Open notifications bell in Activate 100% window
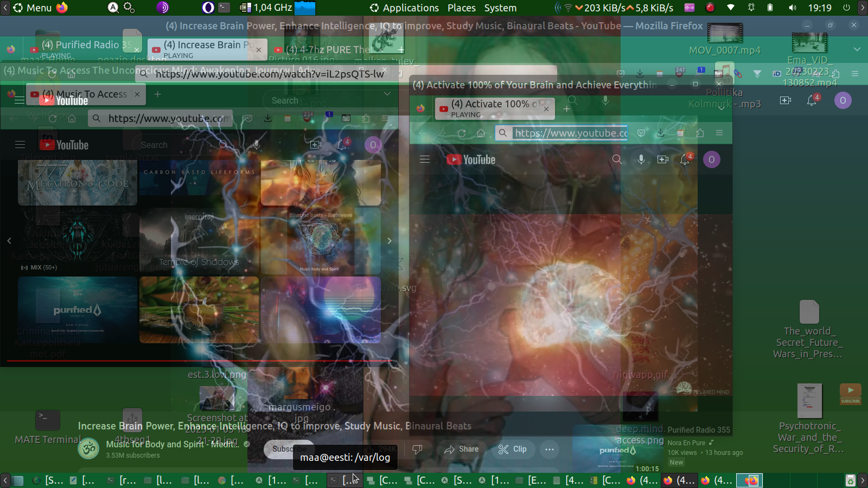Image resolution: width=868 pixels, height=488 pixels. [x=685, y=159]
